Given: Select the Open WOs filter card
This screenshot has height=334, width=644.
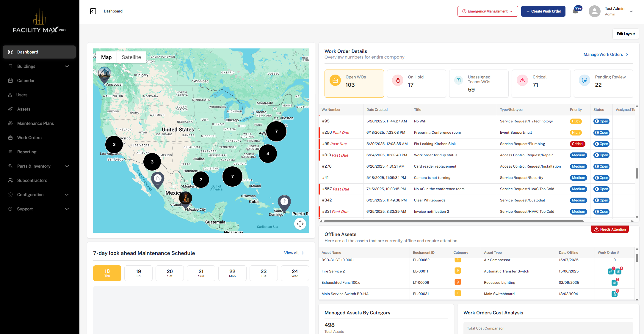Looking at the screenshot, I should tap(354, 83).
